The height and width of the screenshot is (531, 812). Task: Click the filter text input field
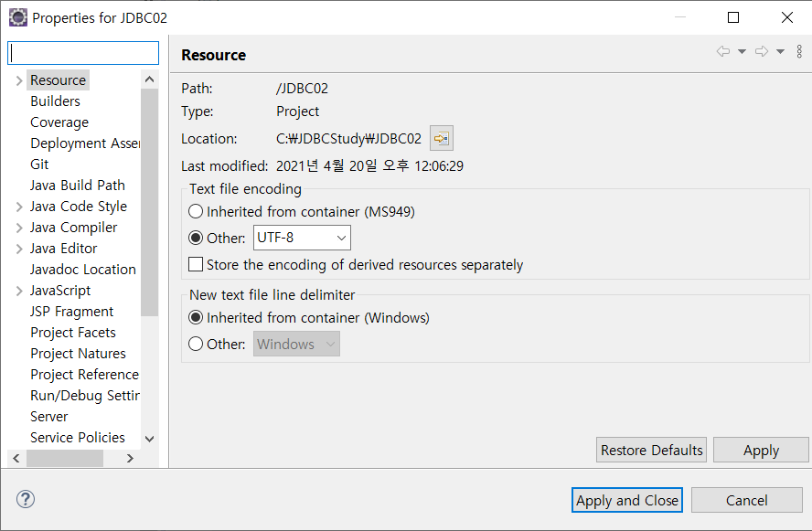pyautogui.click(x=83, y=53)
